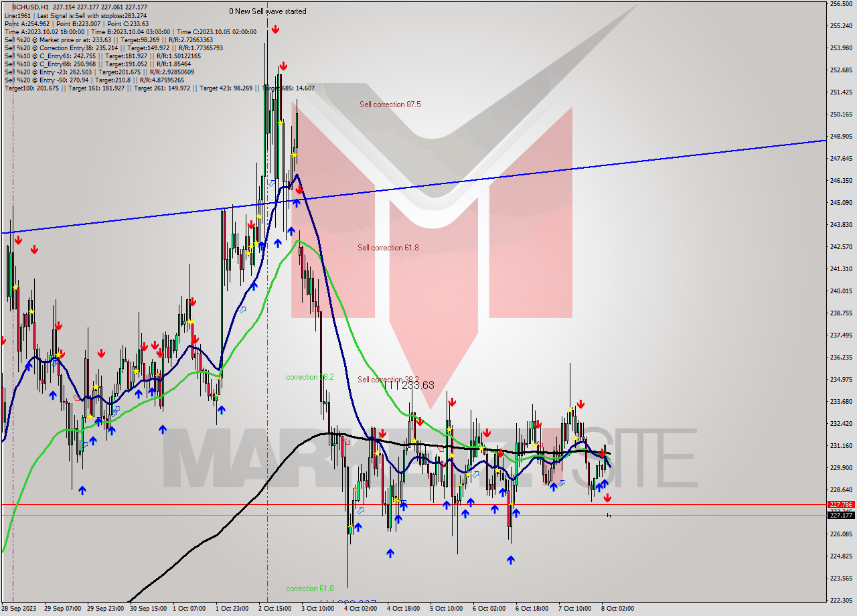Click the 226.085 price axis value

tap(841, 534)
